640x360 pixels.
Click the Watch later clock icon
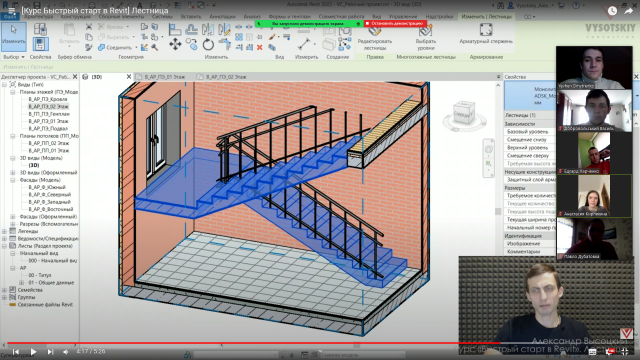pos(612,11)
